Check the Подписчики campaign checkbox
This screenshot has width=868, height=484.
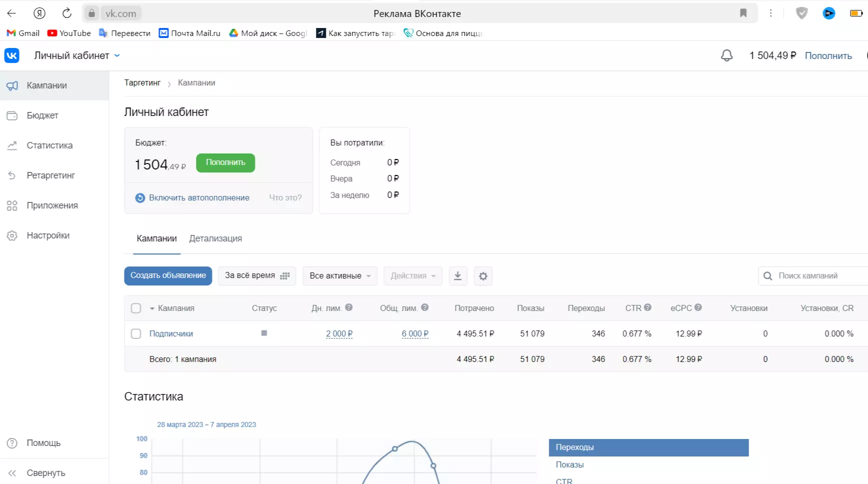[136, 333]
